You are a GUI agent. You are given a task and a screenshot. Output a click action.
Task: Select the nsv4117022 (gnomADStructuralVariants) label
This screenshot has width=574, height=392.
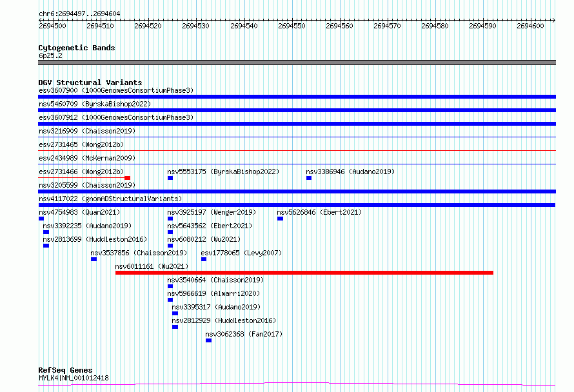pos(110,199)
